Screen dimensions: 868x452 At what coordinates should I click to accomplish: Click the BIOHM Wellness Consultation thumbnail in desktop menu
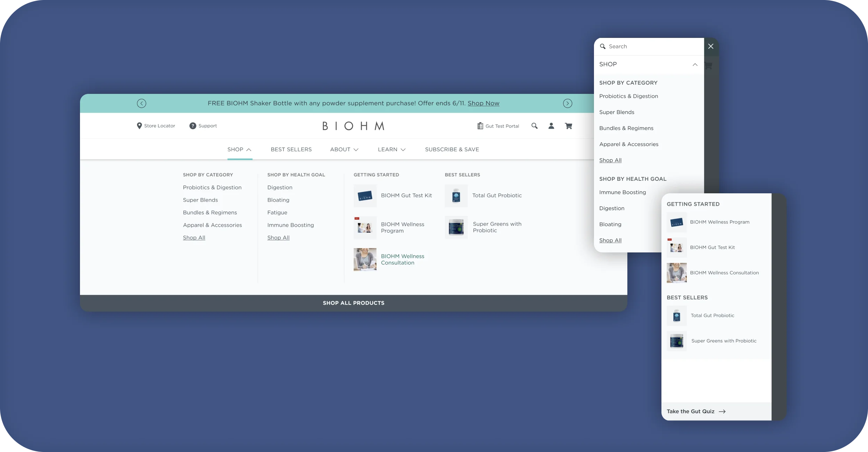365,259
